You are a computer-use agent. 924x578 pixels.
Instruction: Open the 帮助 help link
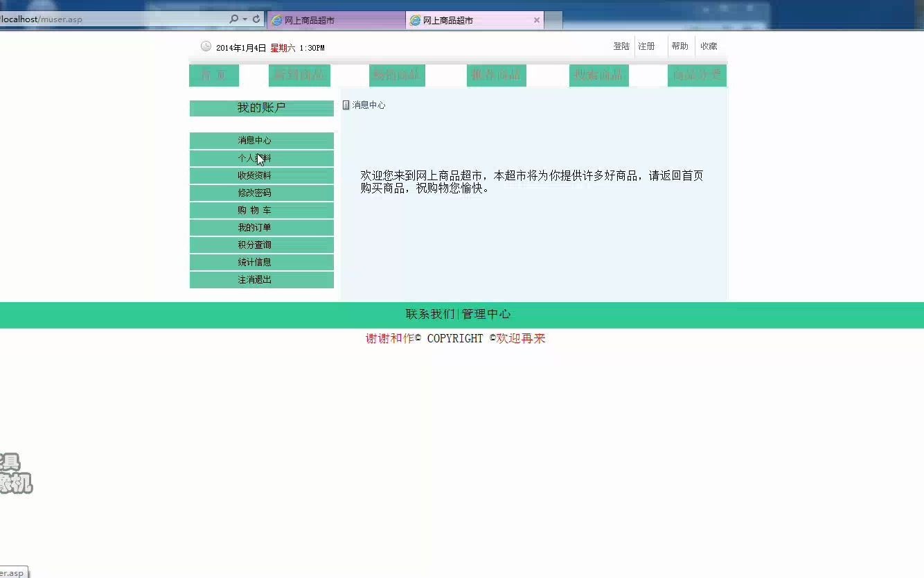click(679, 46)
